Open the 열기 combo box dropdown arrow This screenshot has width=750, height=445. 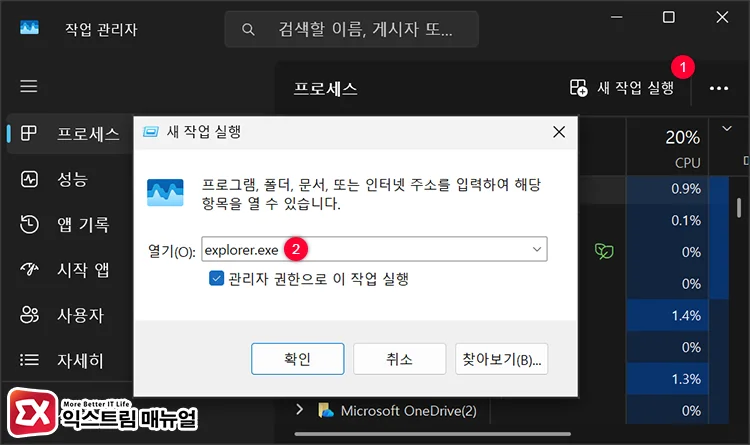537,249
